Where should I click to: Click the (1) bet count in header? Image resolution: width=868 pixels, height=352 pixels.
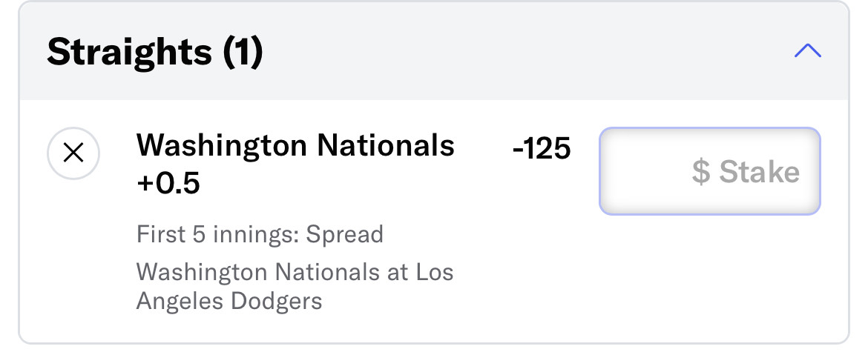[243, 52]
